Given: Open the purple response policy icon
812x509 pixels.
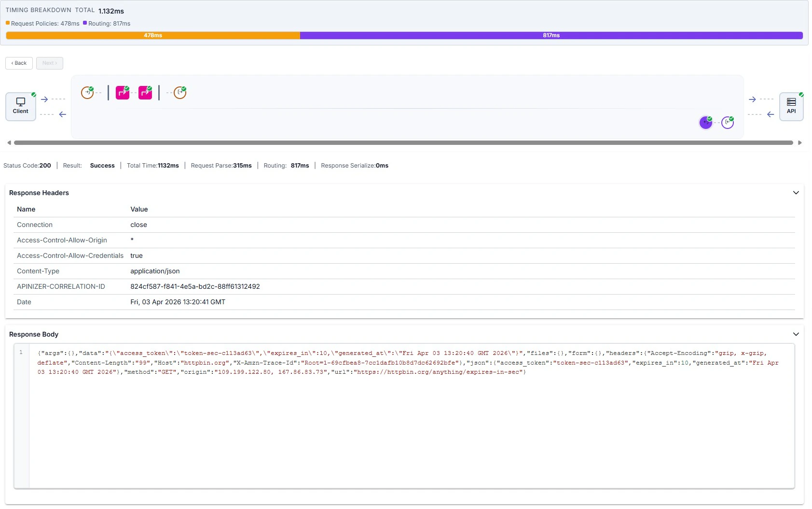Looking at the screenshot, I should 705,122.
